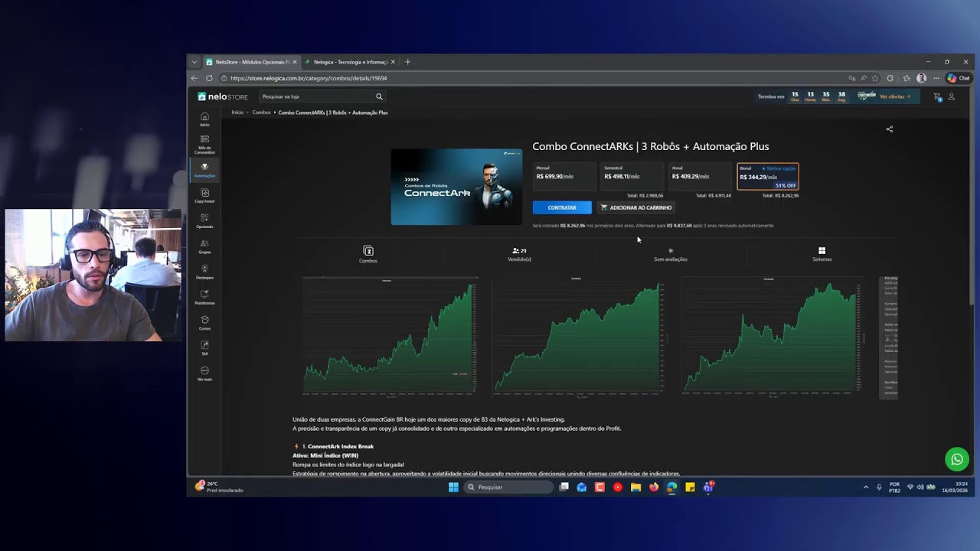This screenshot has height=551, width=980.
Task: Click the 1. ConnectArk Index Break heading
Action: [x=338, y=446]
